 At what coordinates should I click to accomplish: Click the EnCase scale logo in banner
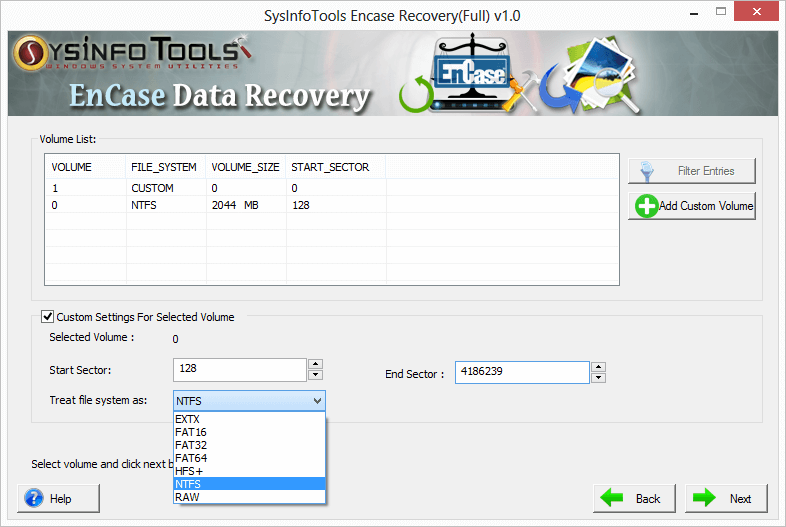pyautogui.click(x=471, y=72)
